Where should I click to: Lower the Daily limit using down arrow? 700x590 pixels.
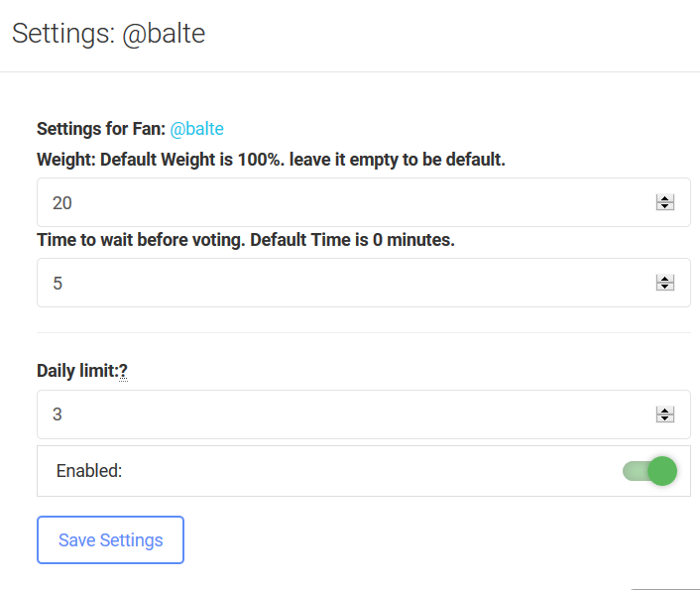(665, 418)
